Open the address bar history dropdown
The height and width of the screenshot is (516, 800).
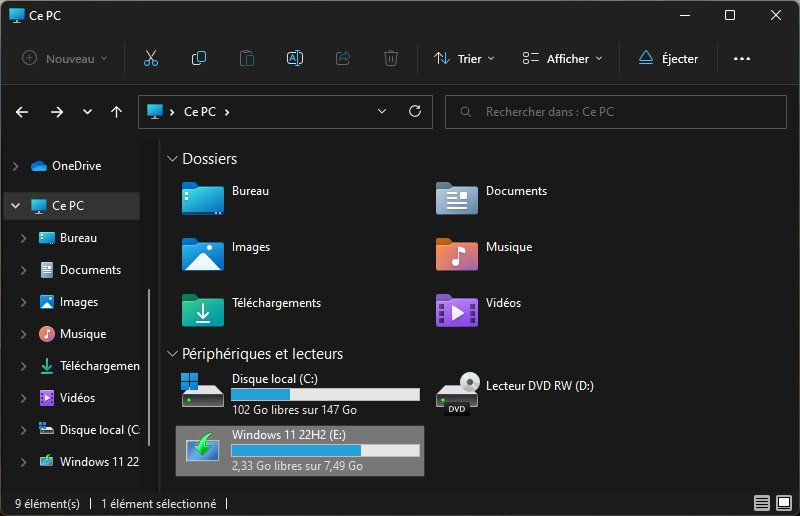[x=382, y=111]
